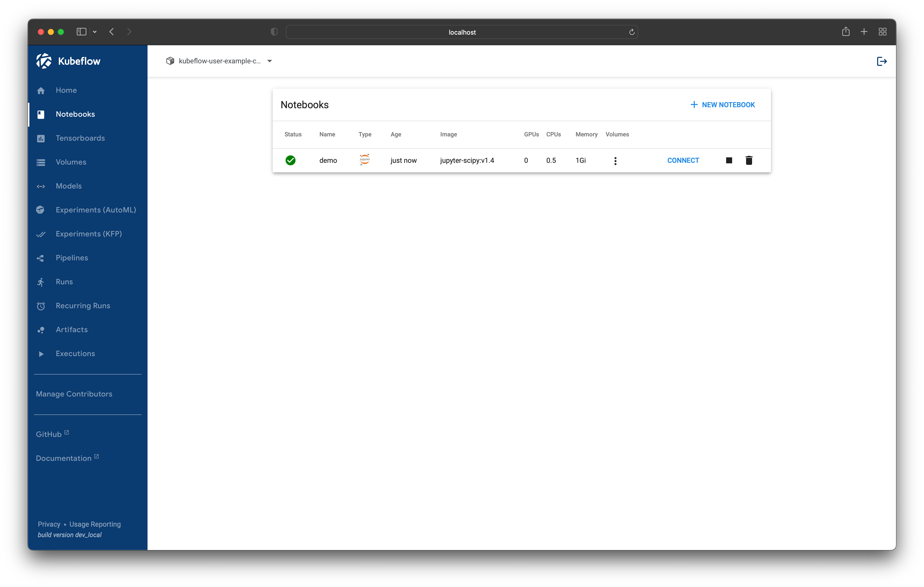Refresh the page with the reload icon
Viewport: 924px width, 587px height.
(631, 32)
